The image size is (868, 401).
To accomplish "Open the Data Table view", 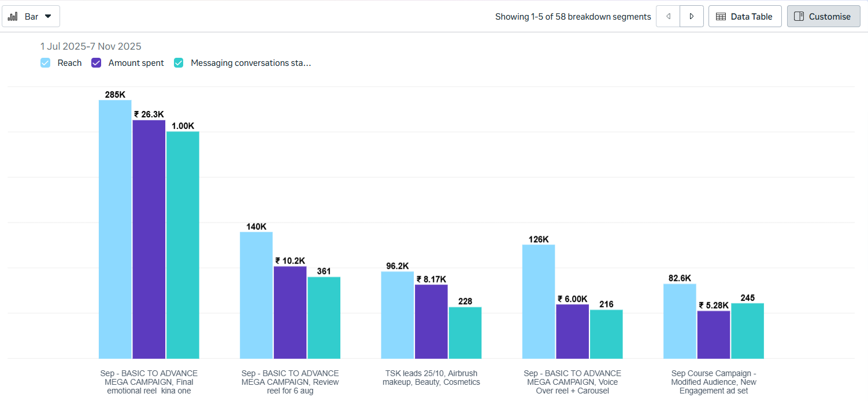I will (x=744, y=16).
